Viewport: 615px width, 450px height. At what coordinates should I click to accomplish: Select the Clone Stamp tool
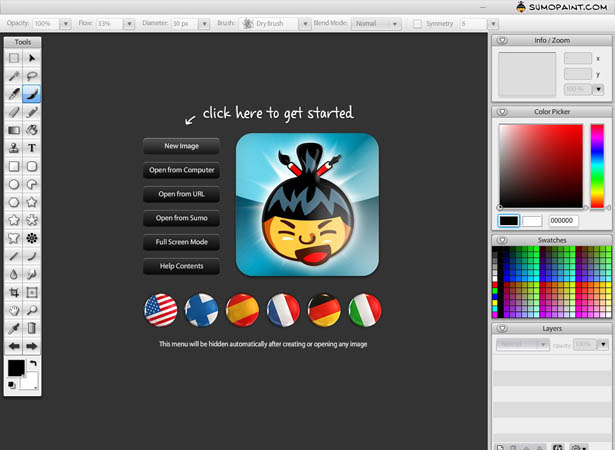point(14,148)
